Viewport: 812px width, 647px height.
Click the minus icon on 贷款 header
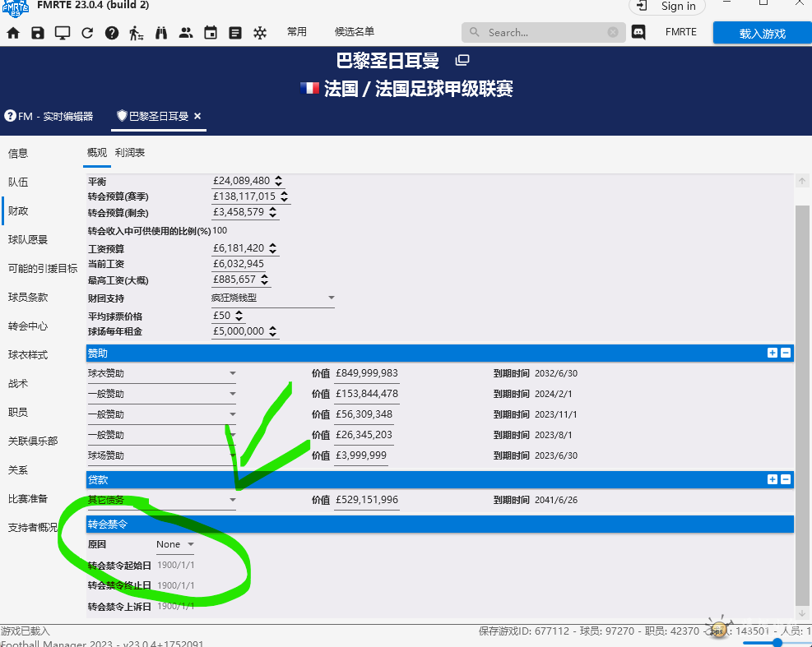pyautogui.click(x=786, y=479)
